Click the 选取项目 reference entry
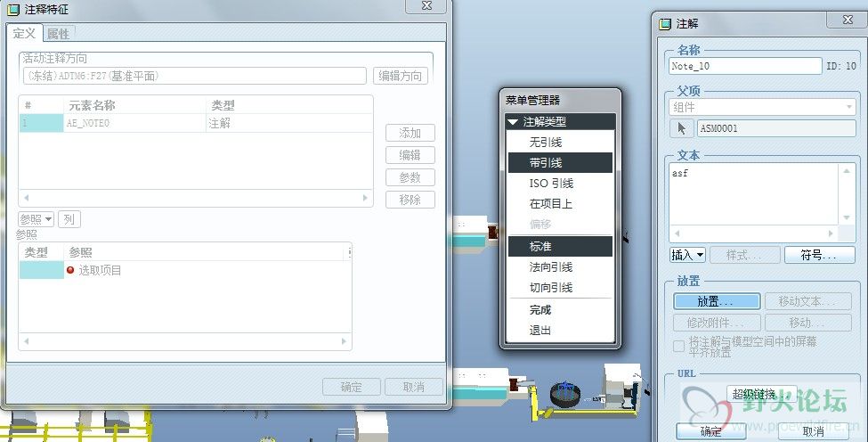Image resolution: width=868 pixels, height=442 pixels. tap(100, 270)
